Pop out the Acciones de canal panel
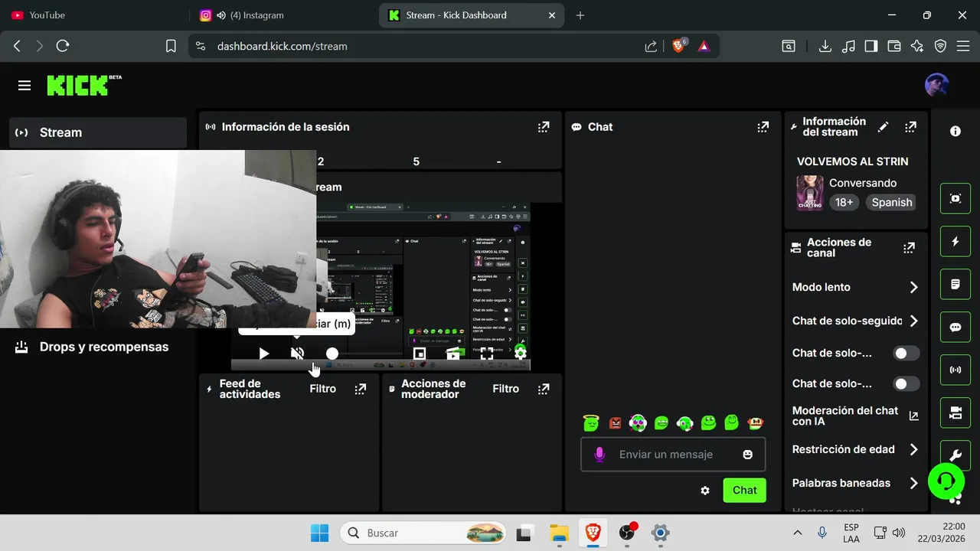980x551 pixels. pyautogui.click(x=909, y=248)
